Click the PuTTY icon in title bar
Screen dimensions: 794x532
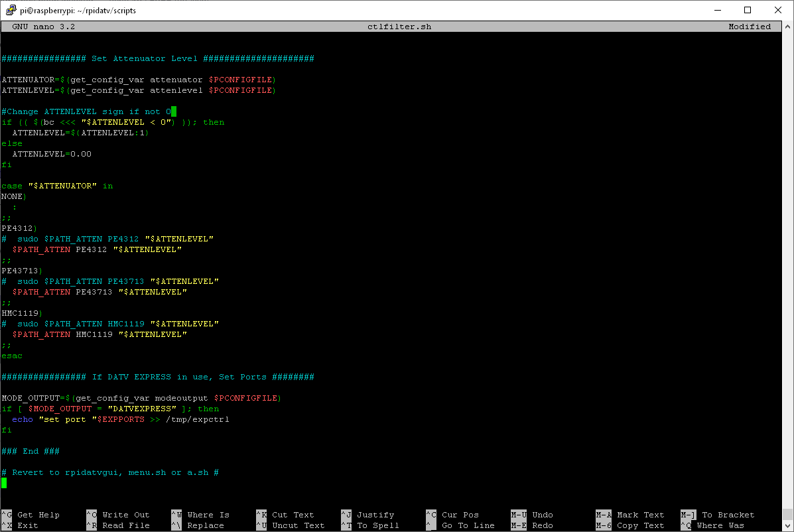click(x=11, y=9)
